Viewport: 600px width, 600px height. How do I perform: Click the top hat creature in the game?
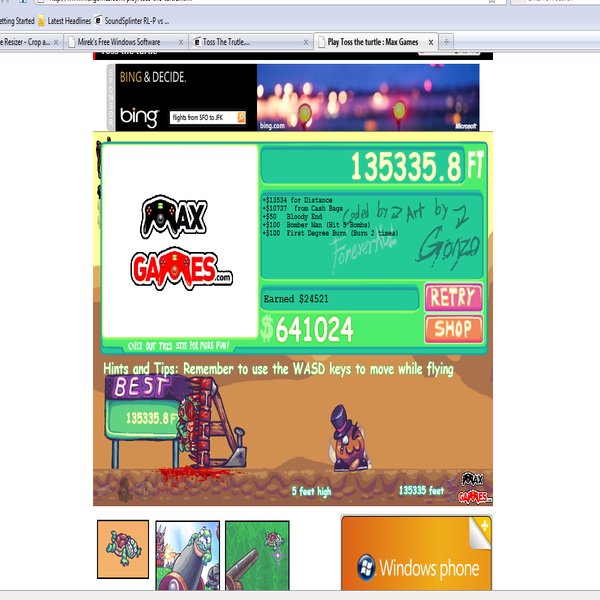pos(347,438)
